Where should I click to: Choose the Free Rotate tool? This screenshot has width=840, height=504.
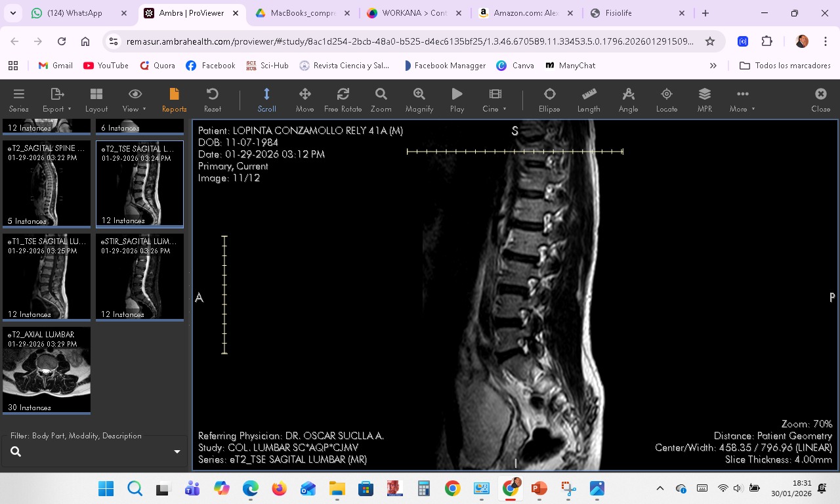pyautogui.click(x=343, y=100)
